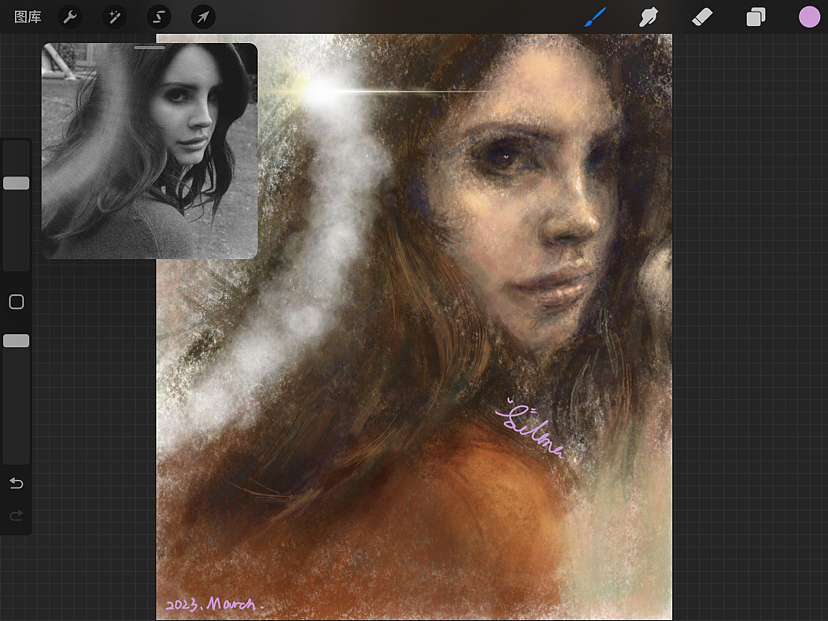Tap the purple signature on the painting
Viewport: 828px width, 621px height.
[529, 428]
